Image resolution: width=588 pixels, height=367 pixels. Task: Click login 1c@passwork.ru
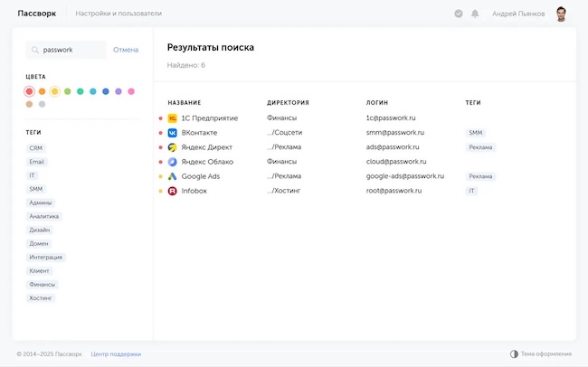391,118
